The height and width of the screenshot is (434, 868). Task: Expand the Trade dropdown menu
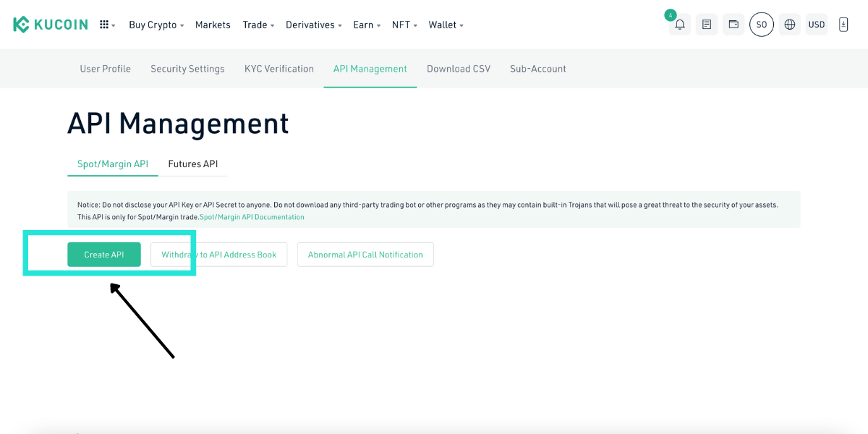(258, 25)
